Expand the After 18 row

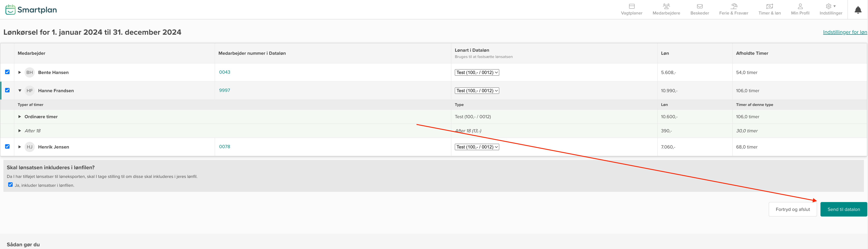[x=20, y=131]
